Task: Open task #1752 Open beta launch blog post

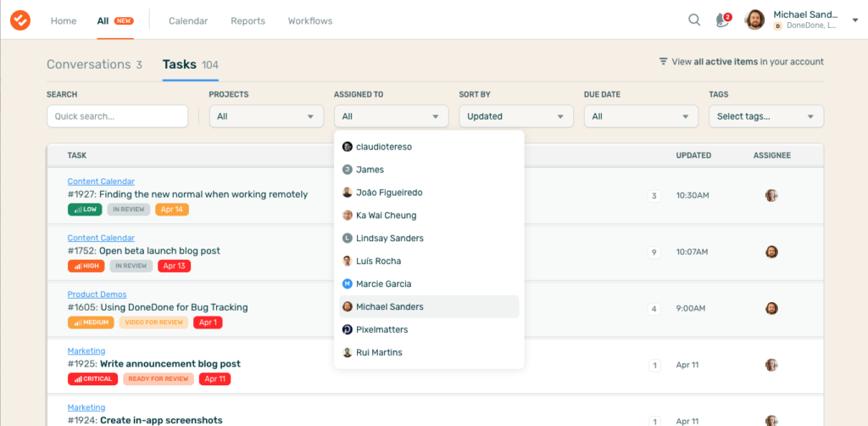Action: click(144, 251)
